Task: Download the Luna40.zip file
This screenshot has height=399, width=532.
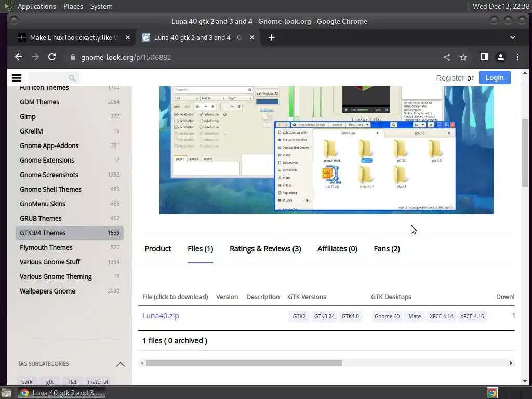Action: coord(161,316)
